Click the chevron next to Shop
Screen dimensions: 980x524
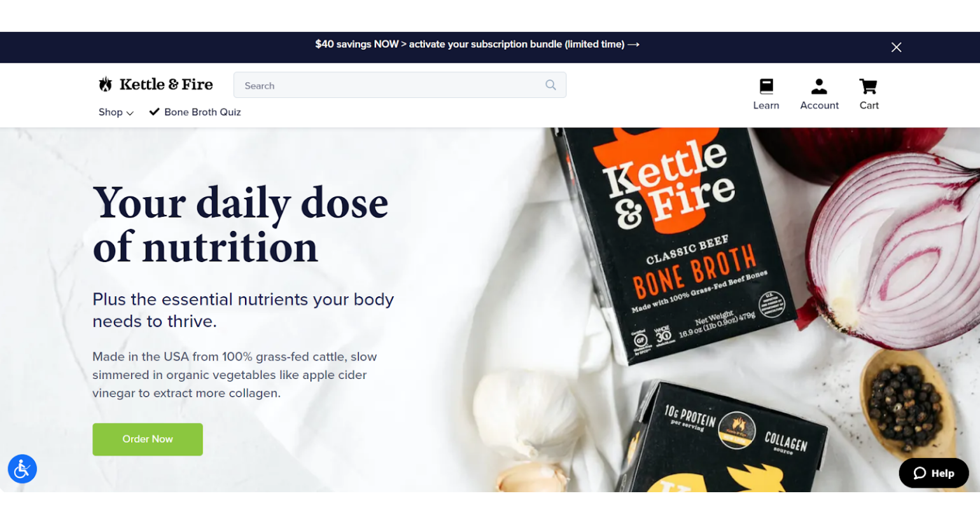[x=130, y=113]
